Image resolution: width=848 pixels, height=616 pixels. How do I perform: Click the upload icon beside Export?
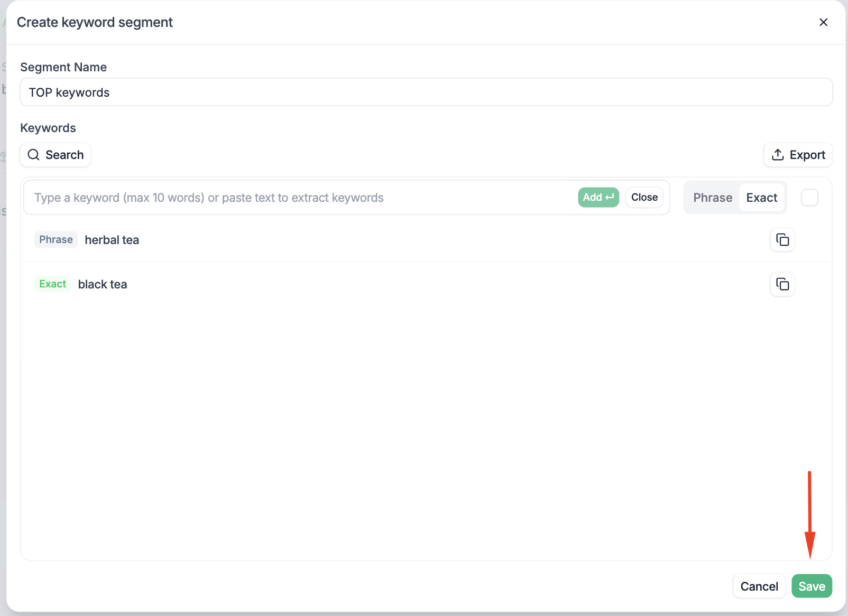click(x=778, y=155)
